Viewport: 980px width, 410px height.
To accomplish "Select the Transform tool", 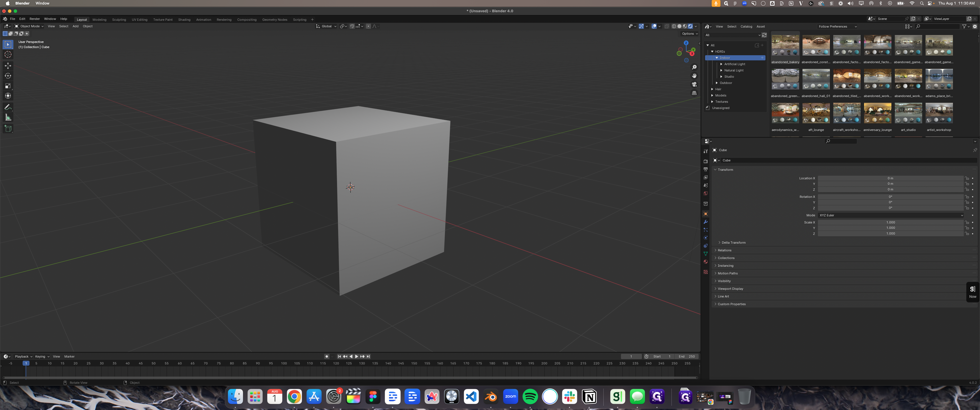I will tap(8, 95).
